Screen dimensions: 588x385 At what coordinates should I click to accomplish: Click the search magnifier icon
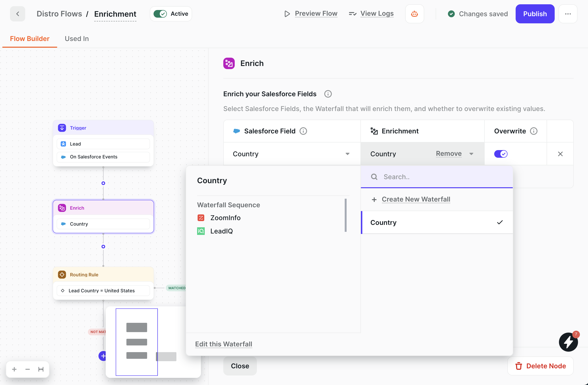(374, 177)
